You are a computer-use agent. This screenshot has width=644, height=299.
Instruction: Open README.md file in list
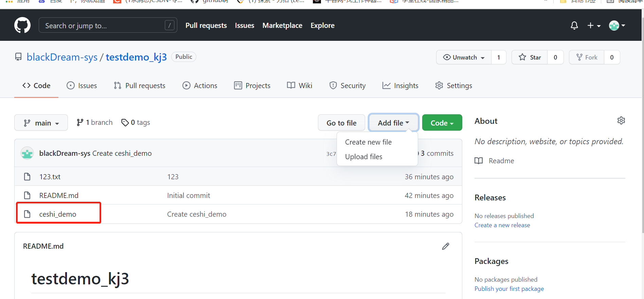coord(59,196)
